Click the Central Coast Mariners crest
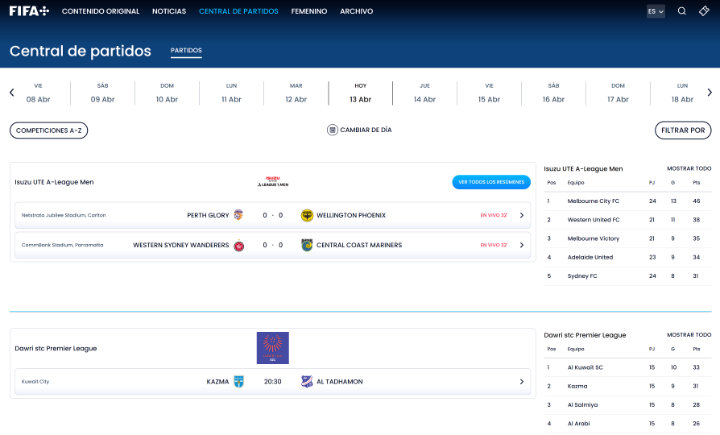The height and width of the screenshot is (435, 720). 307,244
